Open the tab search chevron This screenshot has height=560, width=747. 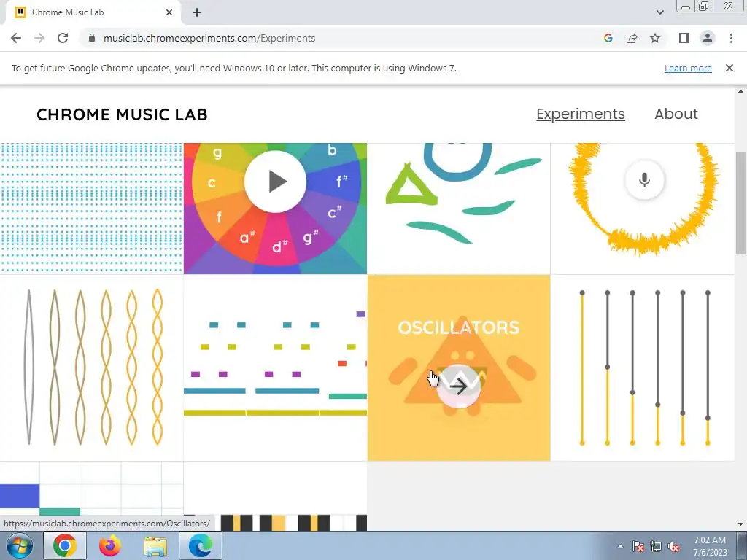[659, 12]
